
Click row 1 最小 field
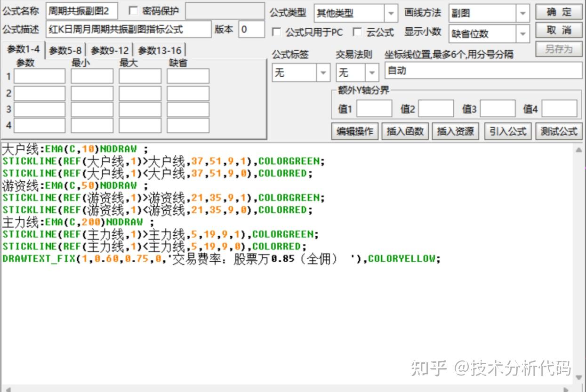click(92, 76)
